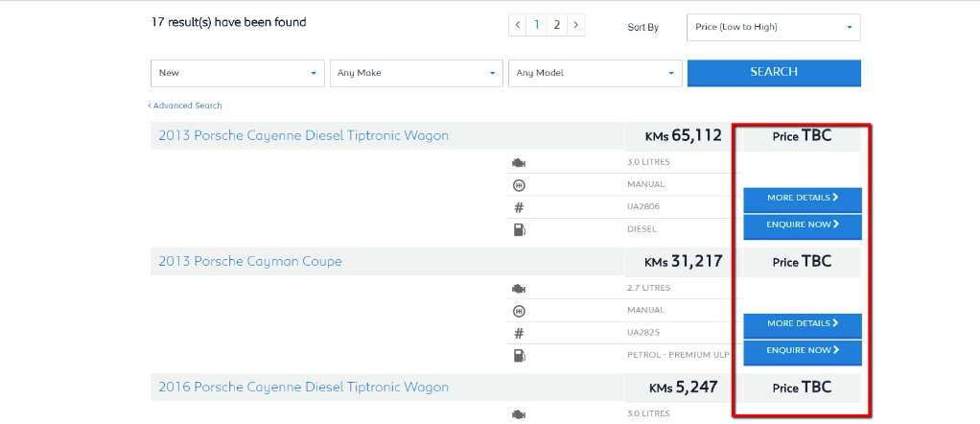Expand the Any Model dropdown

coord(595,73)
